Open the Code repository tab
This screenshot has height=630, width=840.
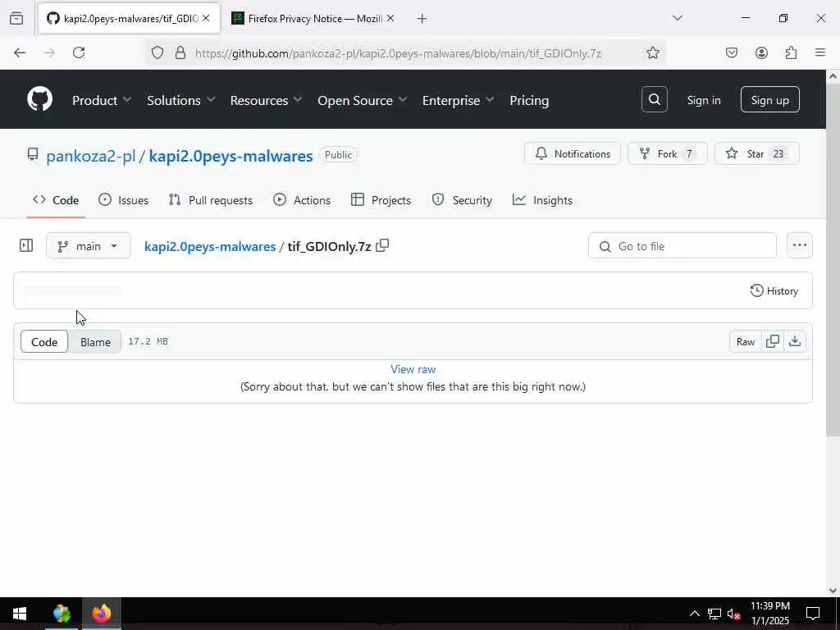click(x=56, y=200)
